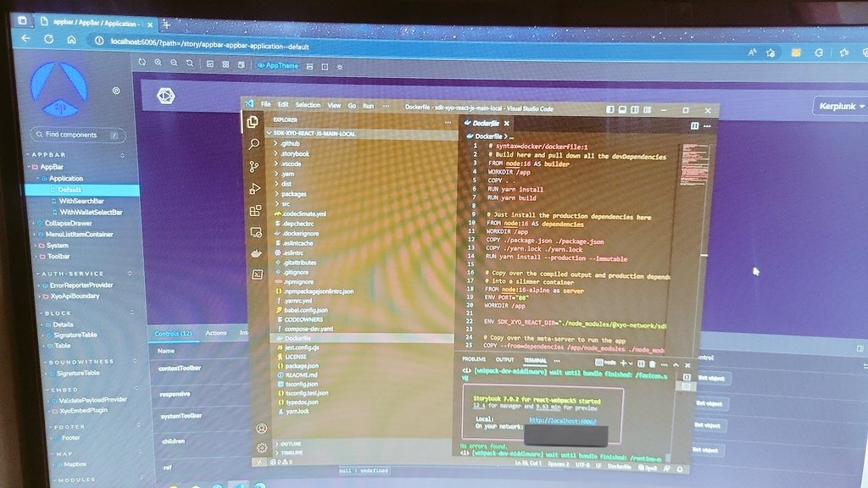Open the Kerplunk dropdown
The width and height of the screenshot is (868, 488).
(842, 106)
